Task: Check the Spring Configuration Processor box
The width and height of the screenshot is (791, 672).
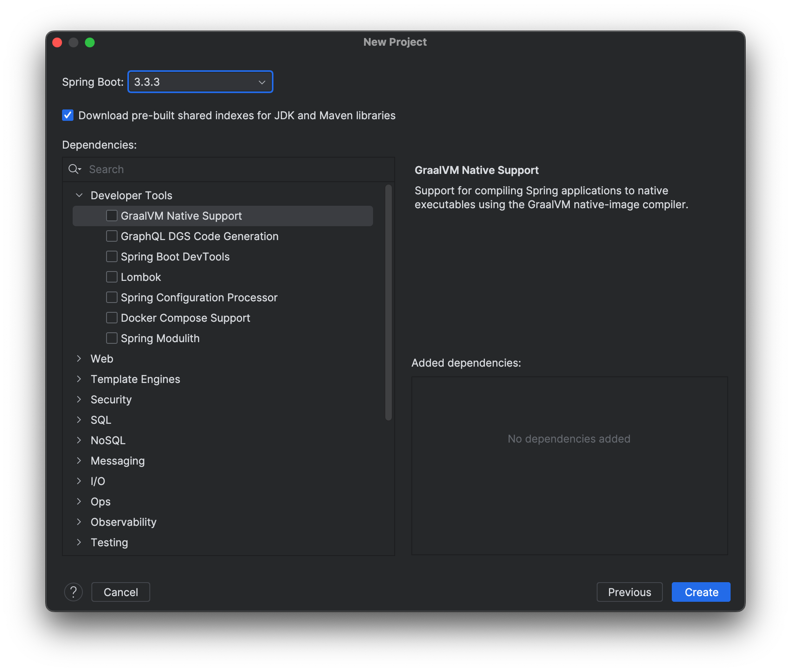Action: pos(111,297)
